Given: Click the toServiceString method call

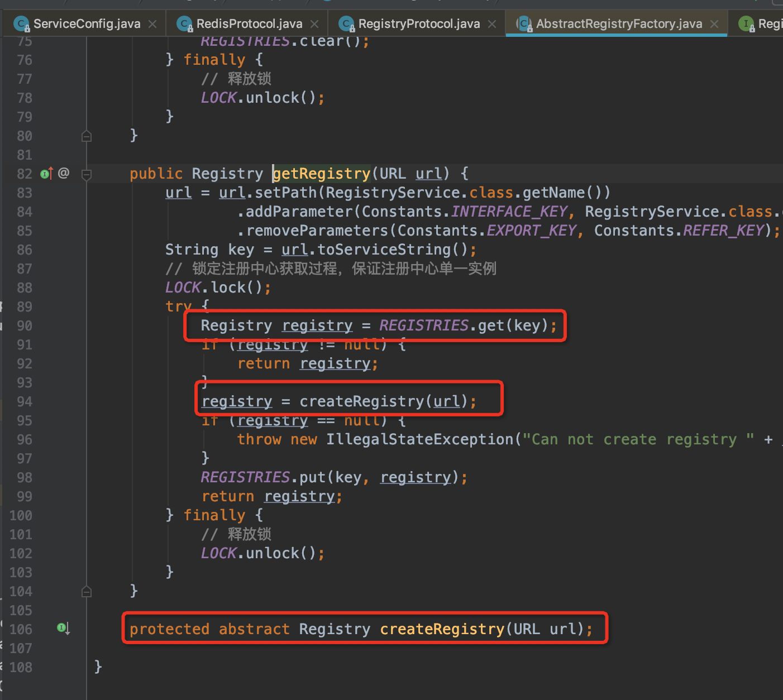Looking at the screenshot, I should 384,250.
